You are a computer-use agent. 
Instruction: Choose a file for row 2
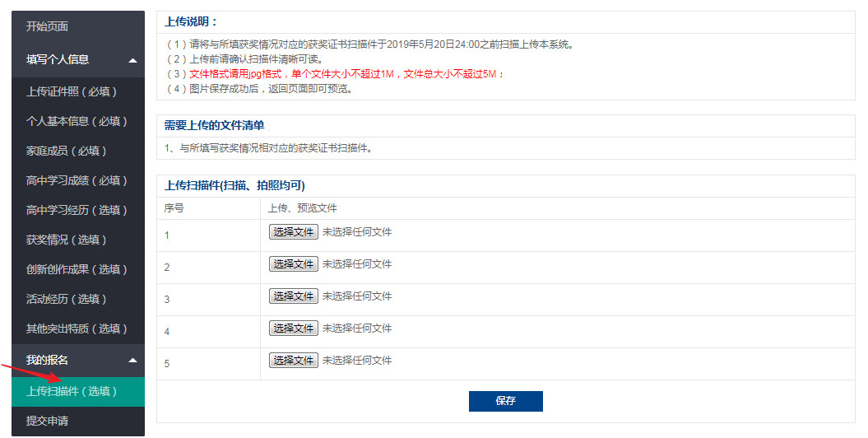(294, 264)
